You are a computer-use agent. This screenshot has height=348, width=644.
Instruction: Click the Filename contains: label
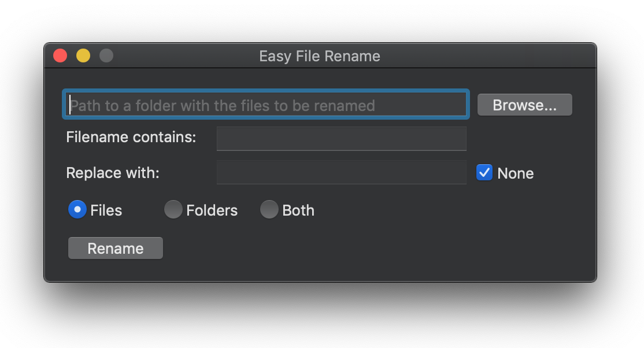pos(131,137)
